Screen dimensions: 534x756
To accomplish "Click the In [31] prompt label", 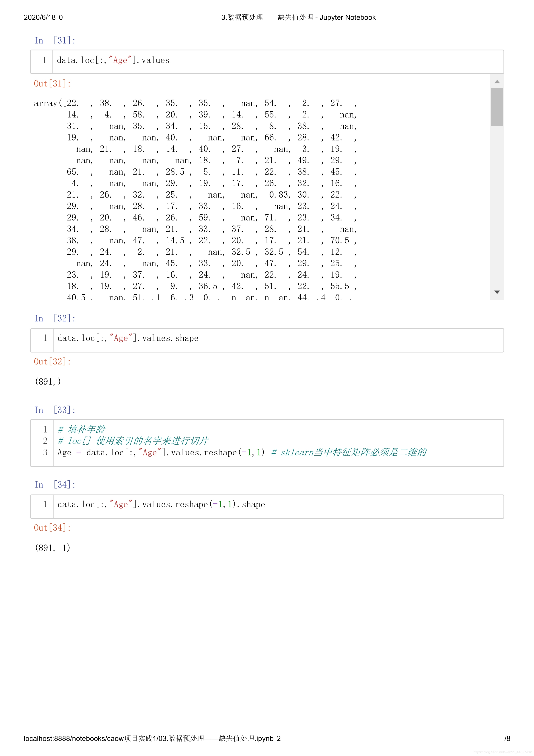I will [55, 41].
